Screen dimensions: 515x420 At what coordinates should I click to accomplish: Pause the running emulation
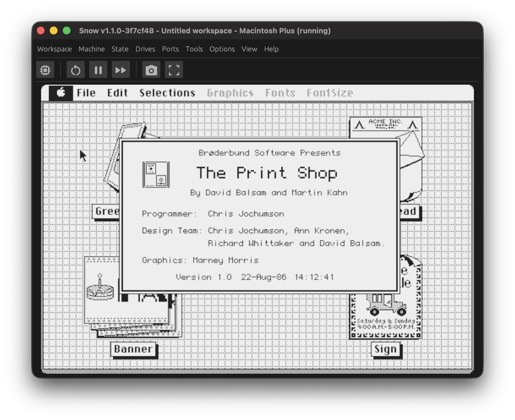(98, 69)
